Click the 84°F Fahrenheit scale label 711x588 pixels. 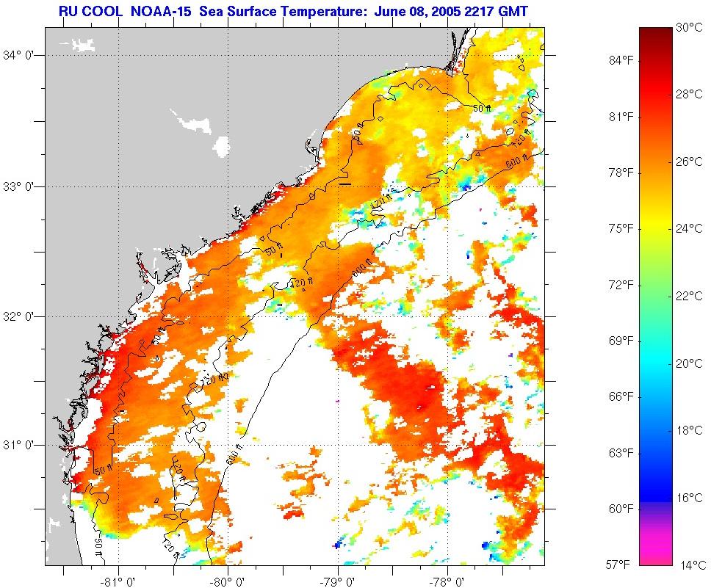coord(621,60)
